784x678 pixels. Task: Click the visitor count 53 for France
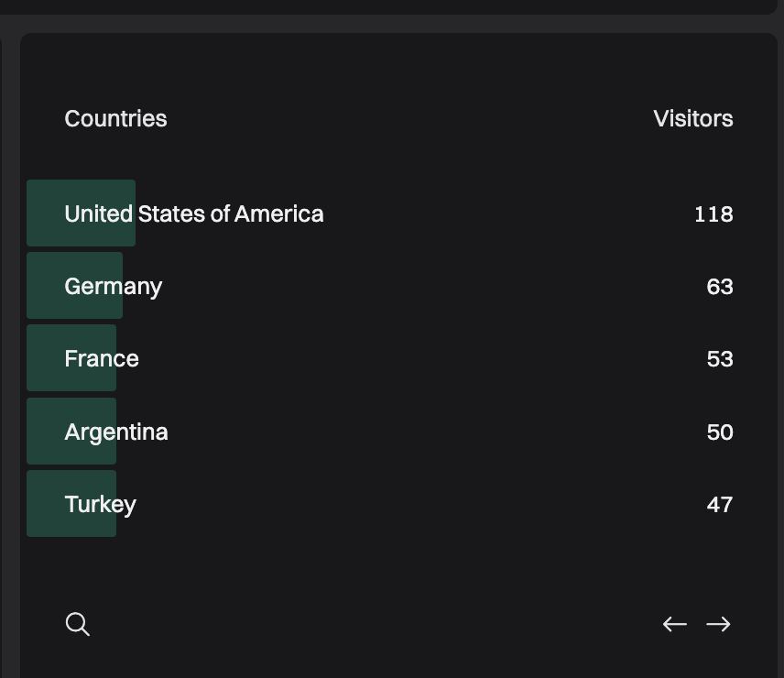click(x=721, y=358)
